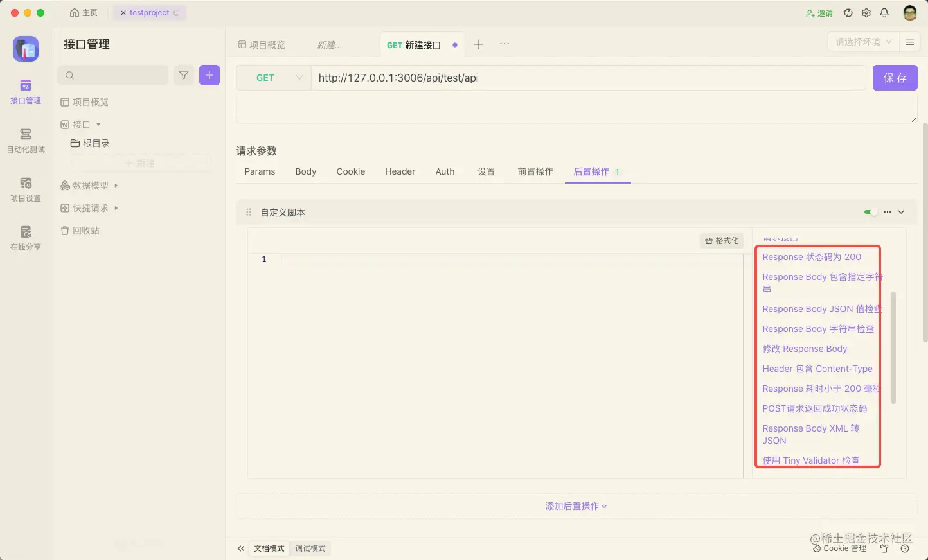Switch to the Body tab
Image resolution: width=928 pixels, height=560 pixels.
tap(306, 171)
